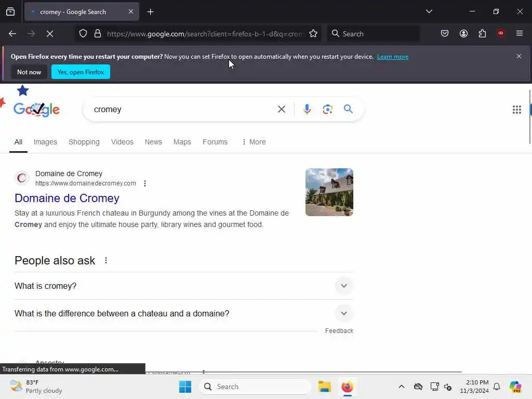The width and height of the screenshot is (532, 399).
Task: Click the Firefox taskbar icon
Action: (347, 387)
